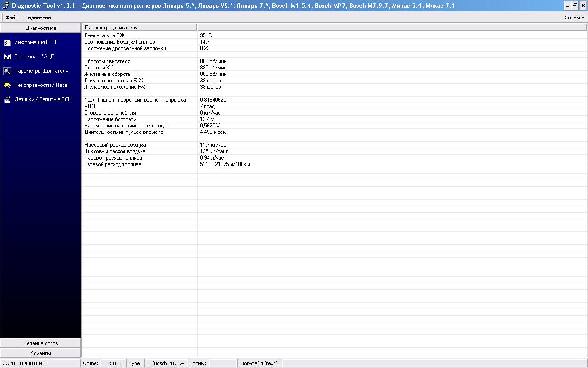Click the 0 км/час speed value

pyautogui.click(x=210, y=113)
